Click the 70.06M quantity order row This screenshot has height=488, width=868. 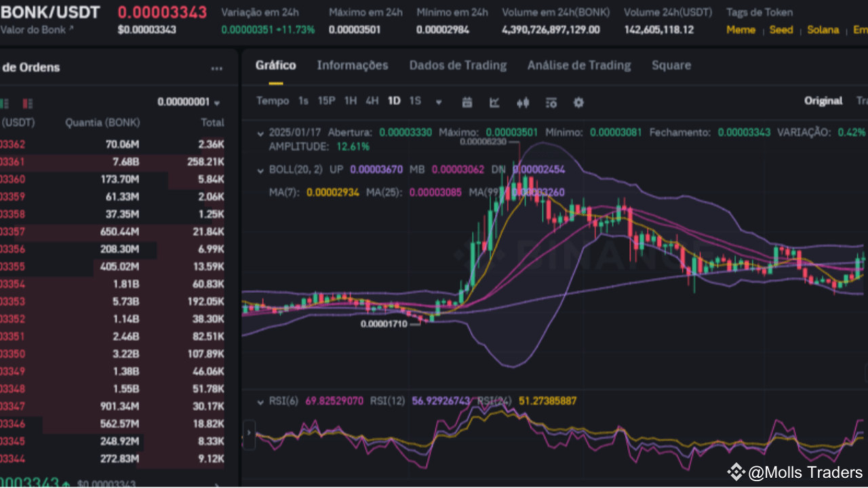pyautogui.click(x=113, y=144)
